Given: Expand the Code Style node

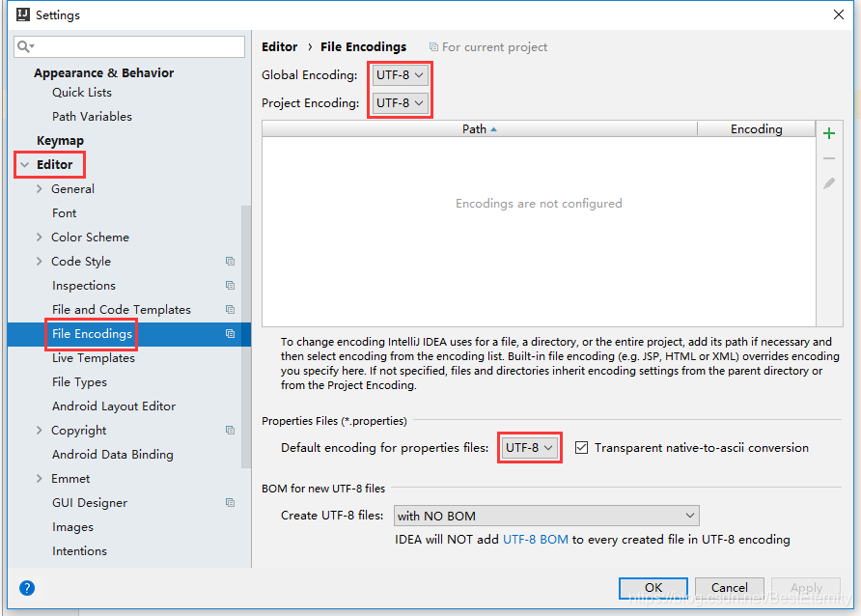Looking at the screenshot, I should click(39, 262).
